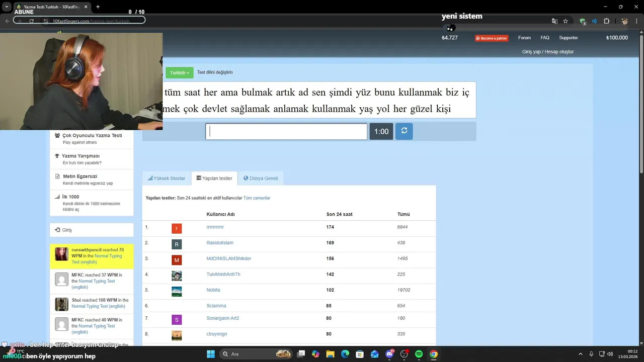This screenshot has width=644, height=362.
Task: Click the orange 'r' avatar of rrrrrrrrrr
Action: [x=177, y=229]
